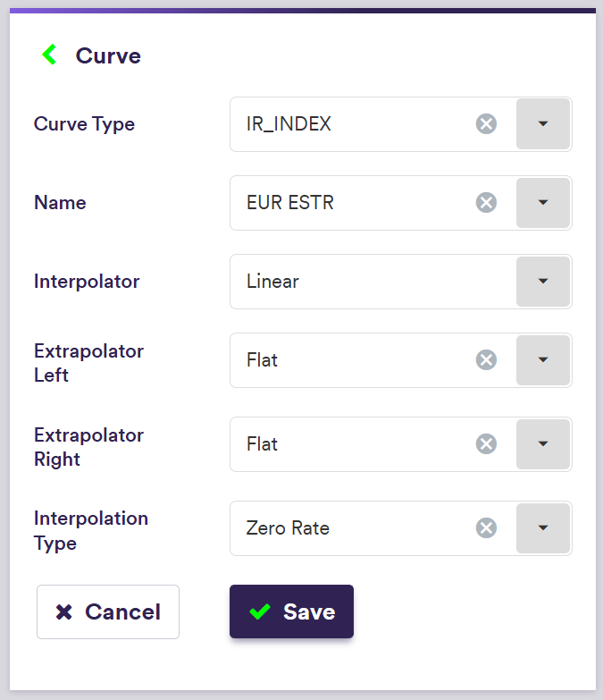Screen dimensions: 603x700
Task: Expand the Interpolation Type dropdown arrow
Action: pos(543,528)
